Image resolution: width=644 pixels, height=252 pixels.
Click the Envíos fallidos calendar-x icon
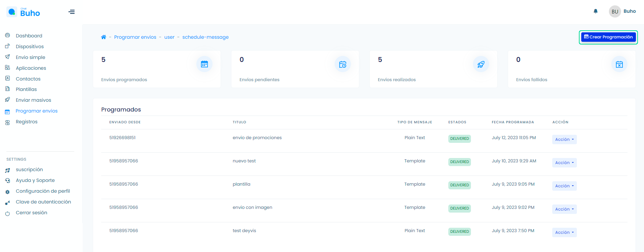[x=619, y=64]
